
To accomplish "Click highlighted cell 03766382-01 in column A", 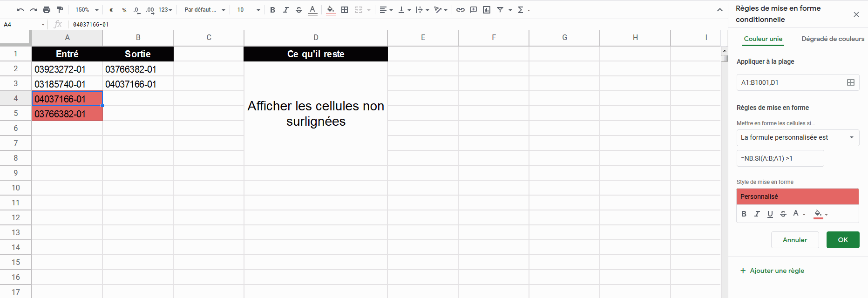I will (x=67, y=114).
